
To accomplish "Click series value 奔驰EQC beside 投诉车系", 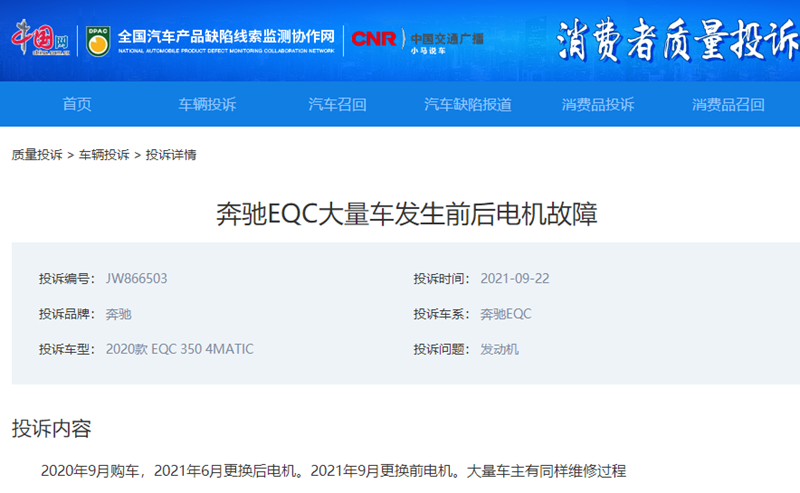I will (506, 314).
